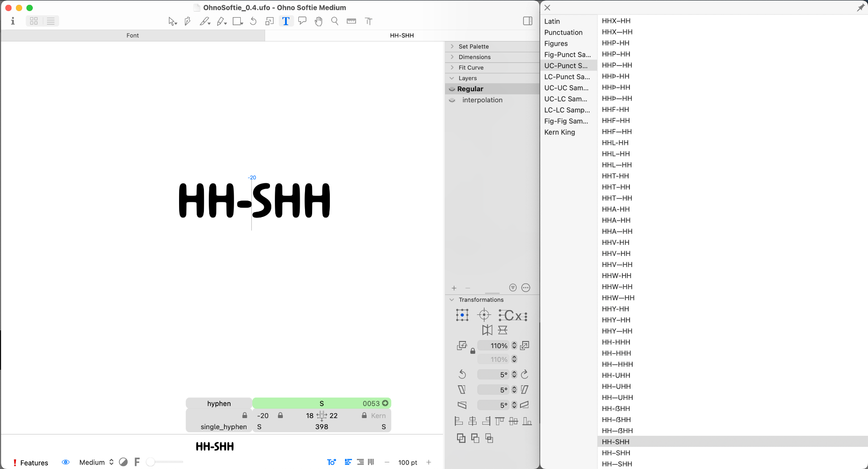This screenshot has height=469, width=868.
Task: Switch to list view icon
Action: tap(51, 21)
